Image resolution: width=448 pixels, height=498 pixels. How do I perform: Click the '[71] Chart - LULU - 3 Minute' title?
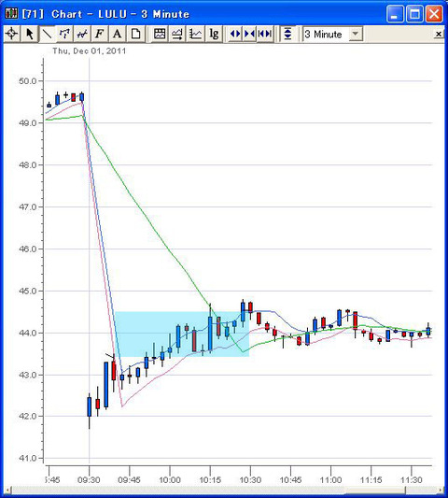tap(105, 14)
